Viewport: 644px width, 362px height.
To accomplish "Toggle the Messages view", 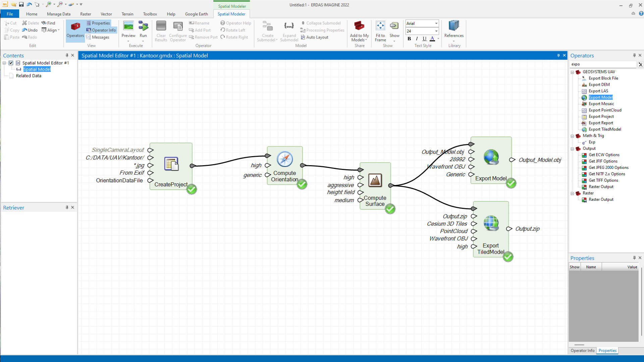I will (x=98, y=37).
